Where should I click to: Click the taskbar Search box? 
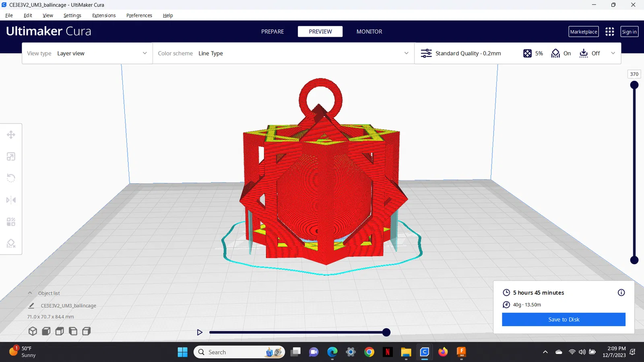pos(239,352)
